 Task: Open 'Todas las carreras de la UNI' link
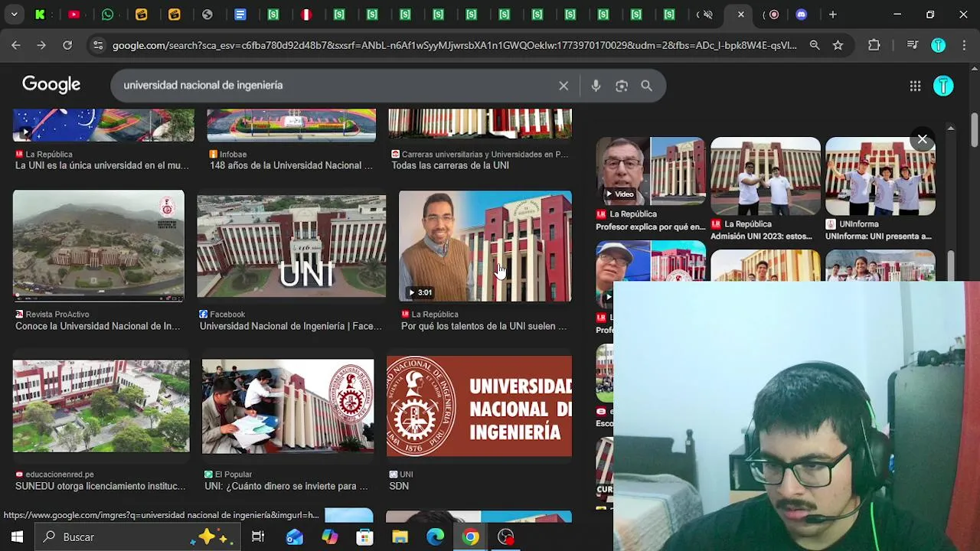(450, 165)
